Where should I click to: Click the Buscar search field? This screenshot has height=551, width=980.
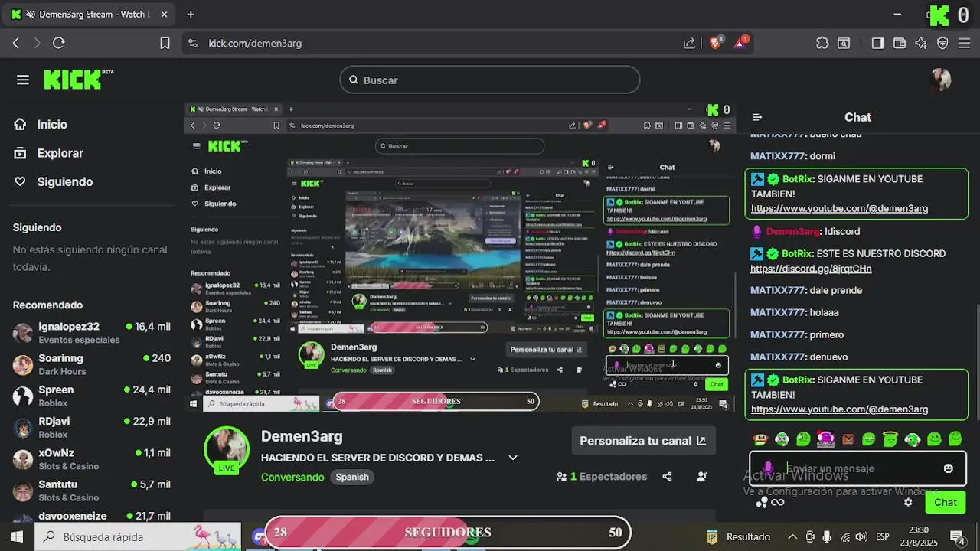490,80
